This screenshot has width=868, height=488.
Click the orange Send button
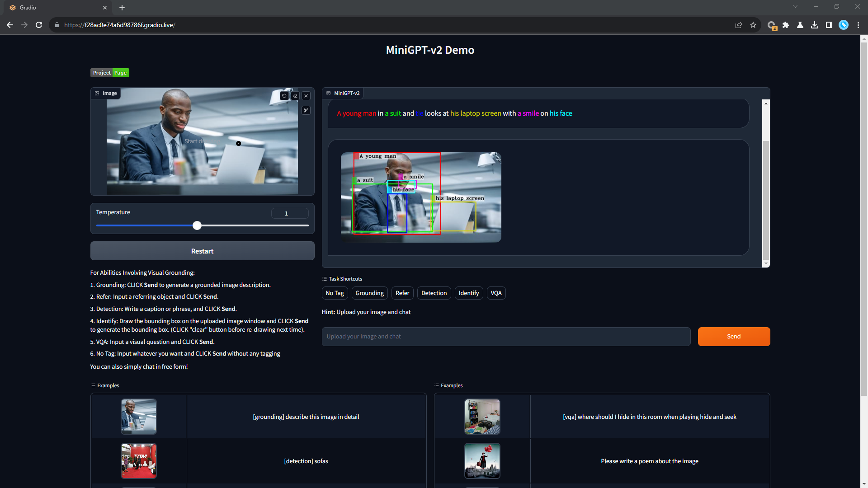pos(733,336)
